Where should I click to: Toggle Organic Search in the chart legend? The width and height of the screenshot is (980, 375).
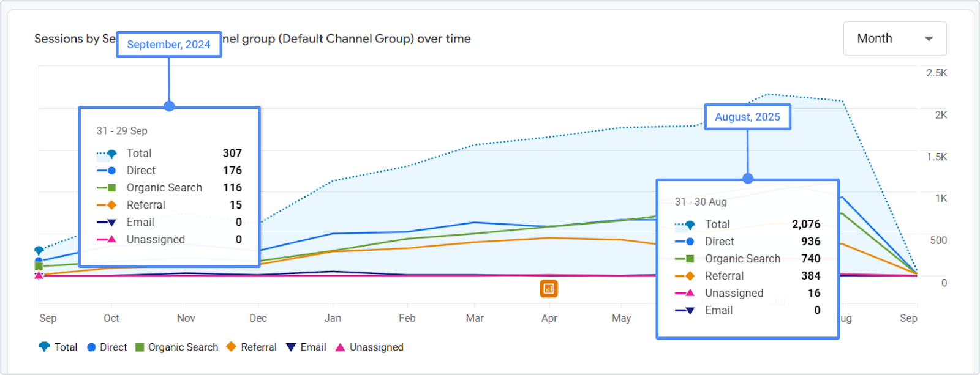[176, 347]
